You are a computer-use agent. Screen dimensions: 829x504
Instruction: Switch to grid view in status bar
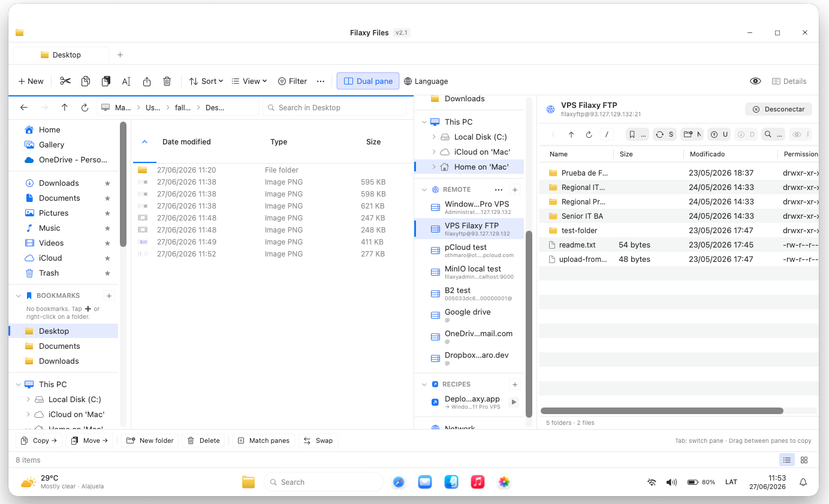[x=804, y=460]
